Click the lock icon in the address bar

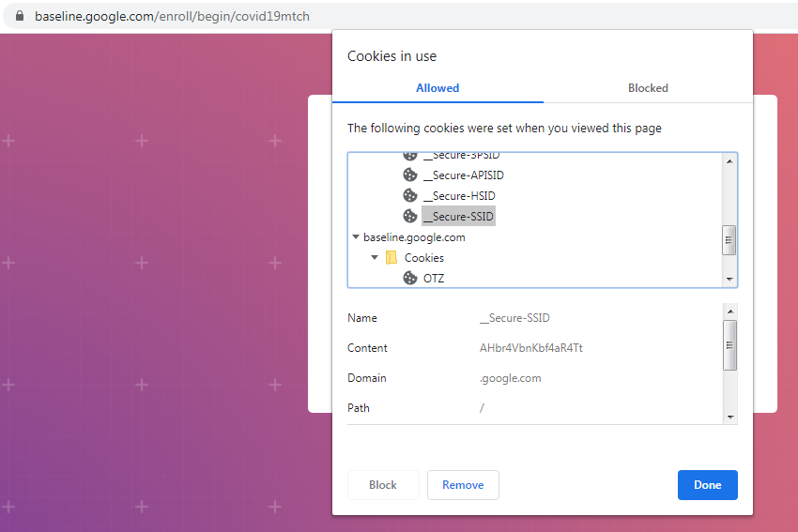(19, 16)
